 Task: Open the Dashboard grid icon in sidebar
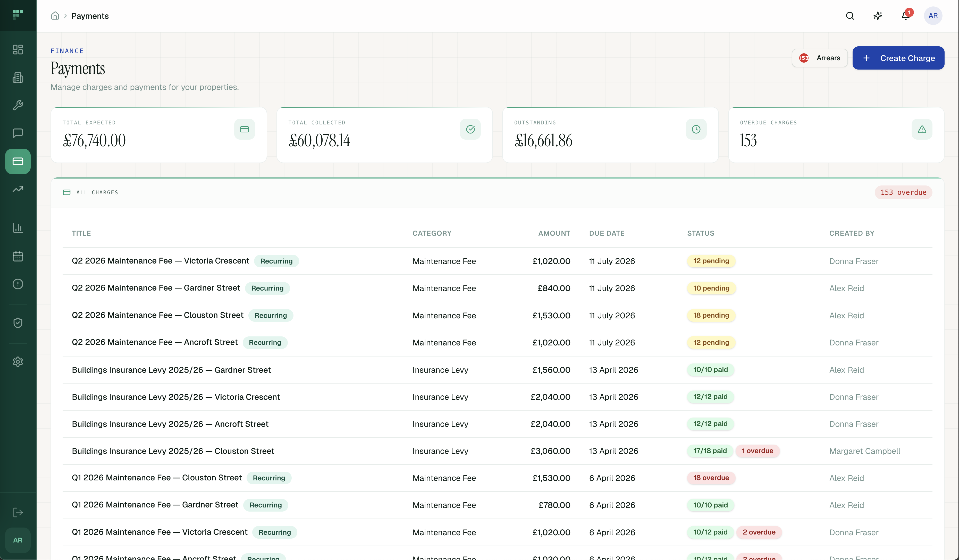point(18,49)
